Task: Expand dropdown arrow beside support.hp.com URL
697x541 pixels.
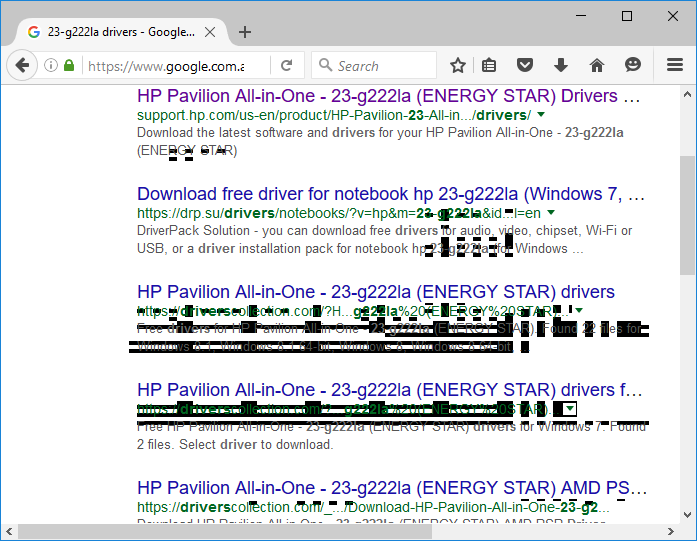Action: (541, 115)
